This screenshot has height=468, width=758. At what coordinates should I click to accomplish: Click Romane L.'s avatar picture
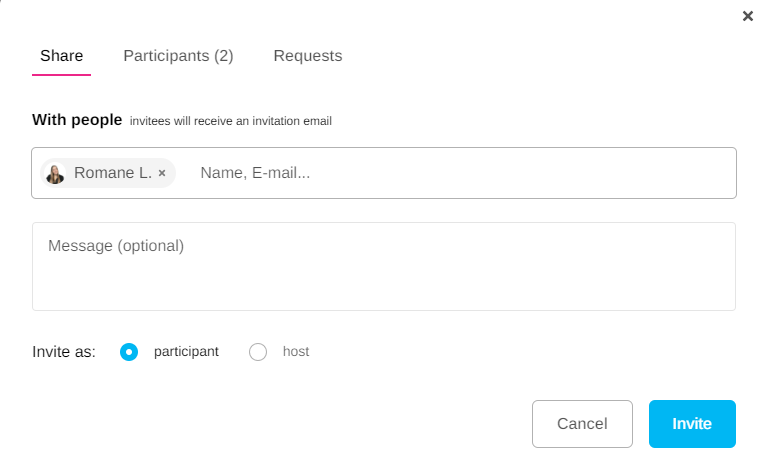pyautogui.click(x=56, y=173)
